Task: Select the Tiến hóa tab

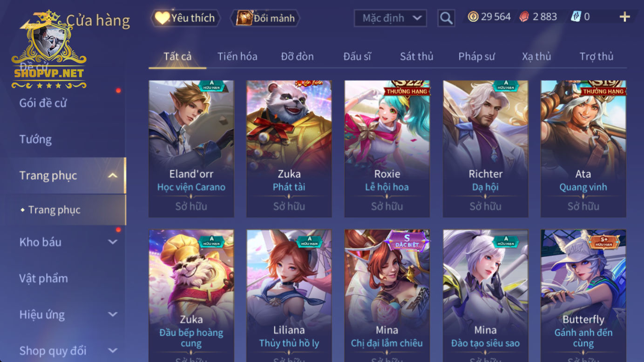Action: [x=237, y=56]
